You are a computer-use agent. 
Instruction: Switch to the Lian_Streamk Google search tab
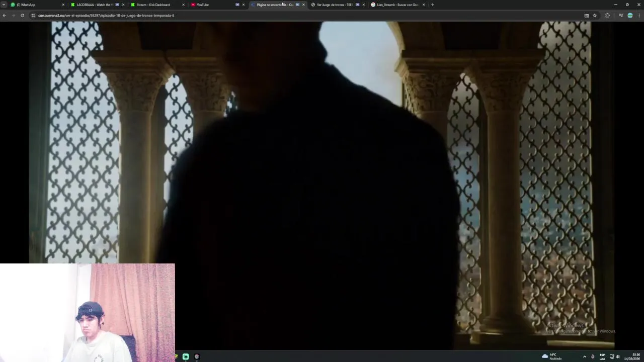point(398,5)
